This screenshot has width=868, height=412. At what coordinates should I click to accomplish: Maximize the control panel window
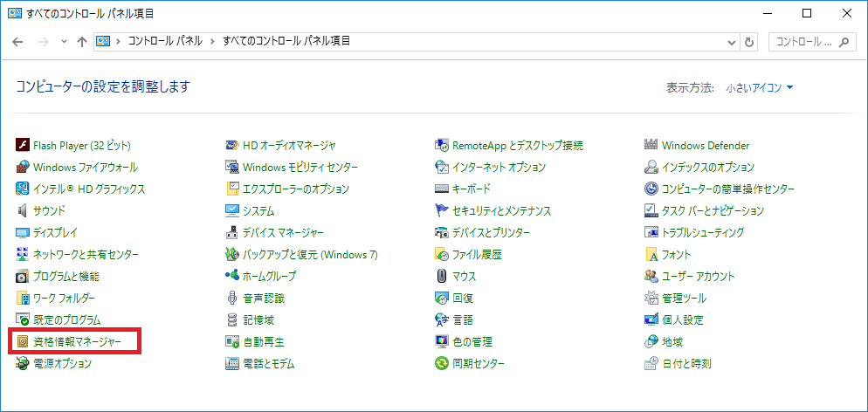(807, 14)
